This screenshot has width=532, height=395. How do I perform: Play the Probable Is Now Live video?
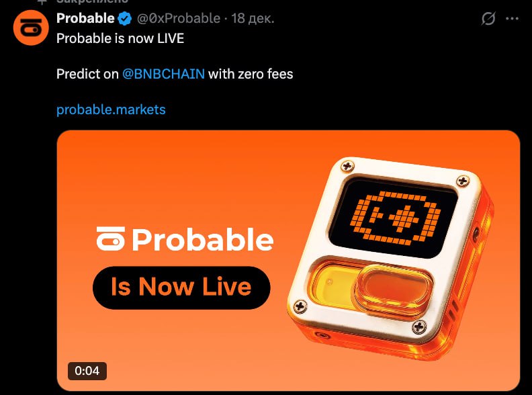click(x=288, y=261)
